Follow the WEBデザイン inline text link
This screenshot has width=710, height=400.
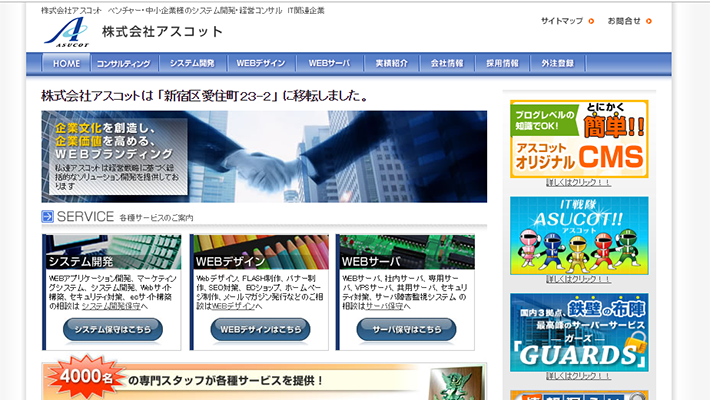pos(234,306)
